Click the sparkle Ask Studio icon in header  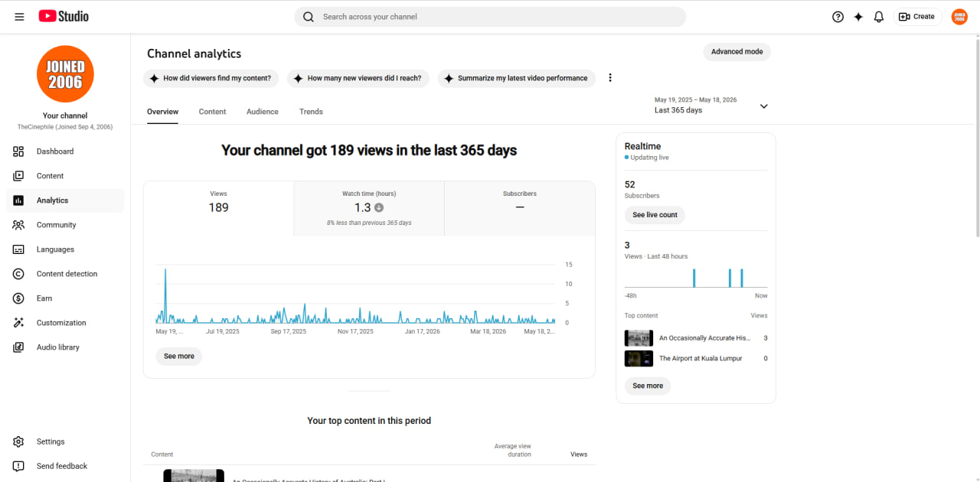pyautogui.click(x=858, y=17)
